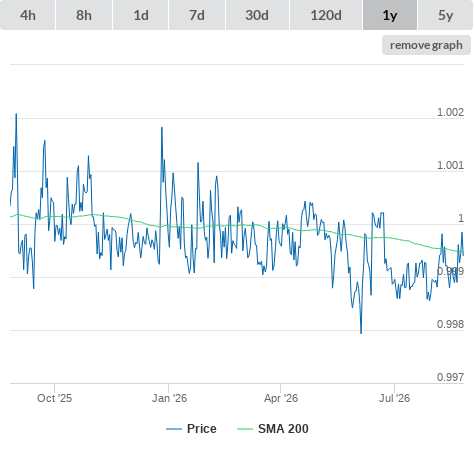This screenshot has width=474, height=455.
Task: Click the remove graph button
Action: pos(426,45)
